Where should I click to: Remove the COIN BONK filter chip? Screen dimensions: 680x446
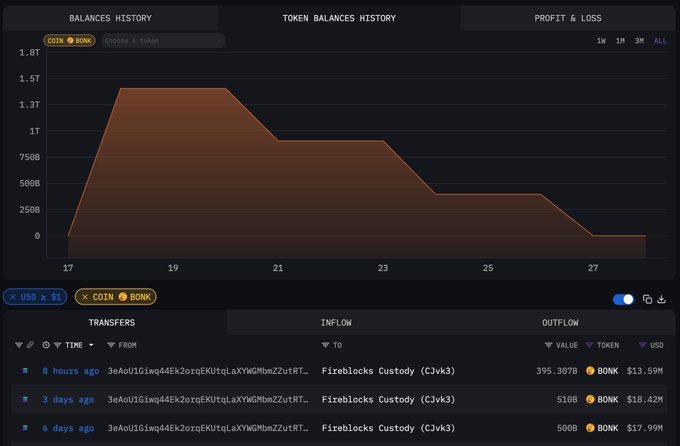85,297
